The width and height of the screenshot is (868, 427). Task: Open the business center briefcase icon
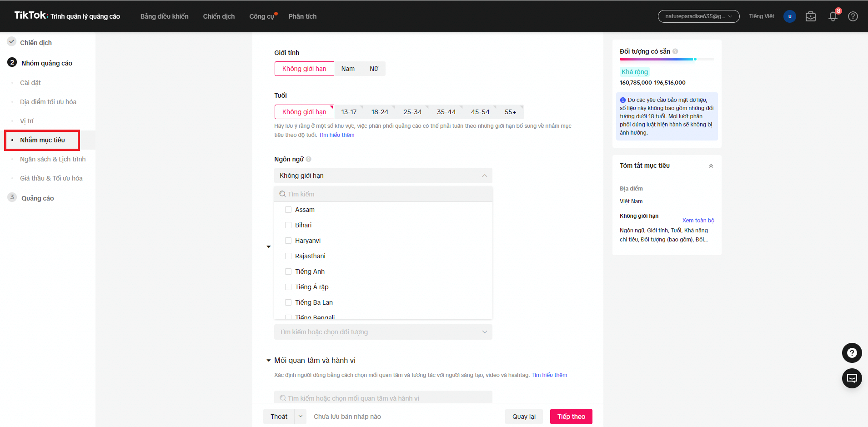click(x=810, y=16)
